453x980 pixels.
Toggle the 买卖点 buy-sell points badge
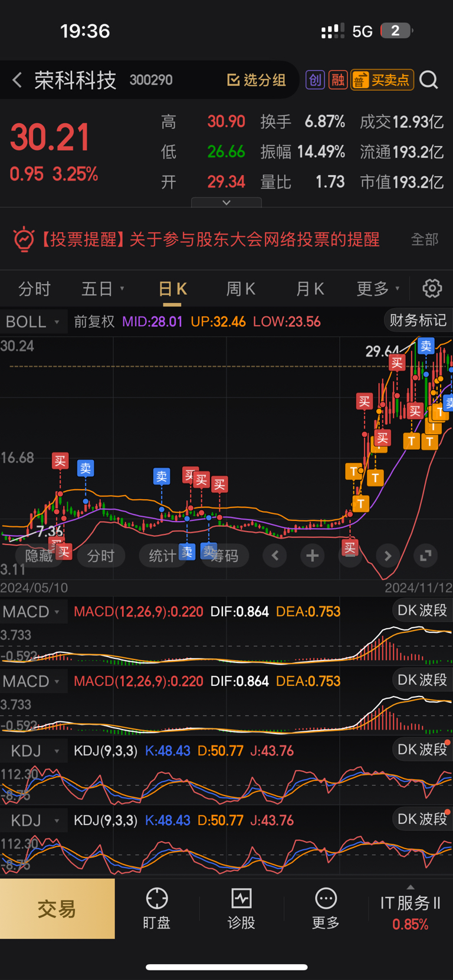coord(382,80)
